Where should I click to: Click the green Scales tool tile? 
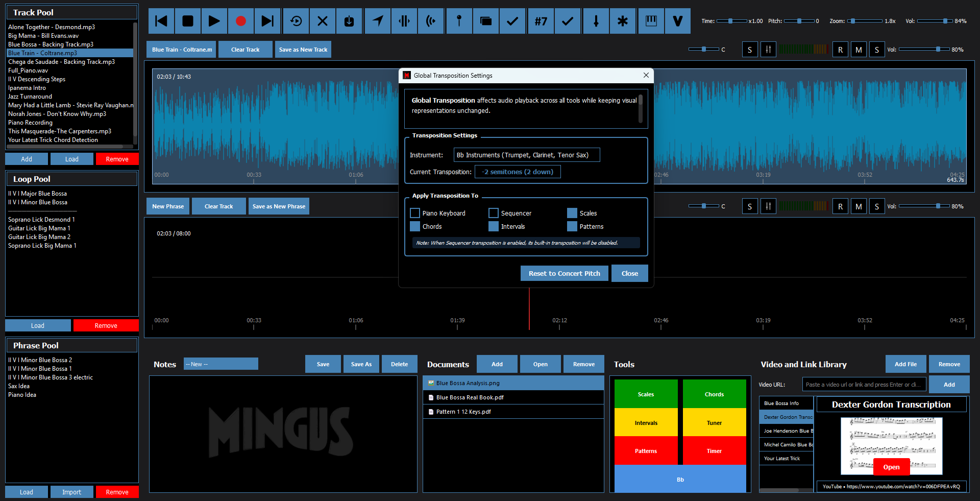click(646, 394)
